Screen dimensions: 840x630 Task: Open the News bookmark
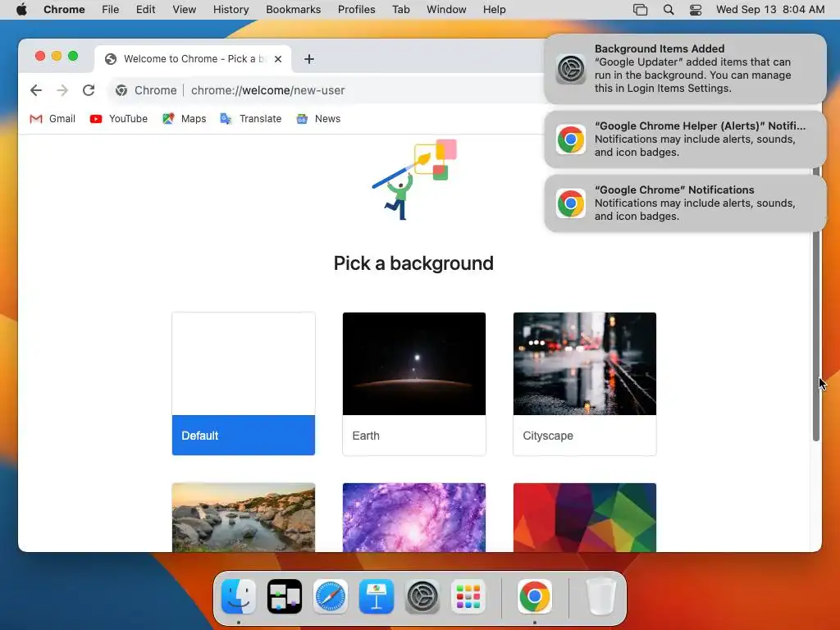(x=318, y=118)
